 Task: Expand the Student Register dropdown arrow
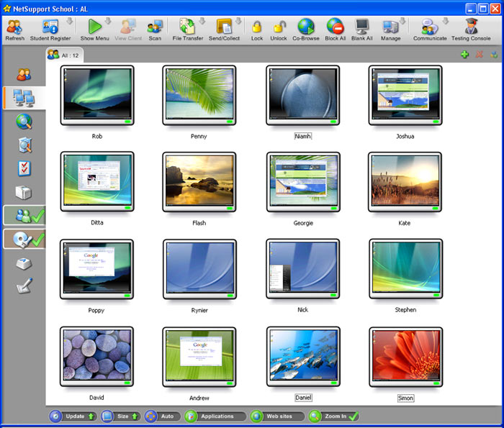[70, 22]
